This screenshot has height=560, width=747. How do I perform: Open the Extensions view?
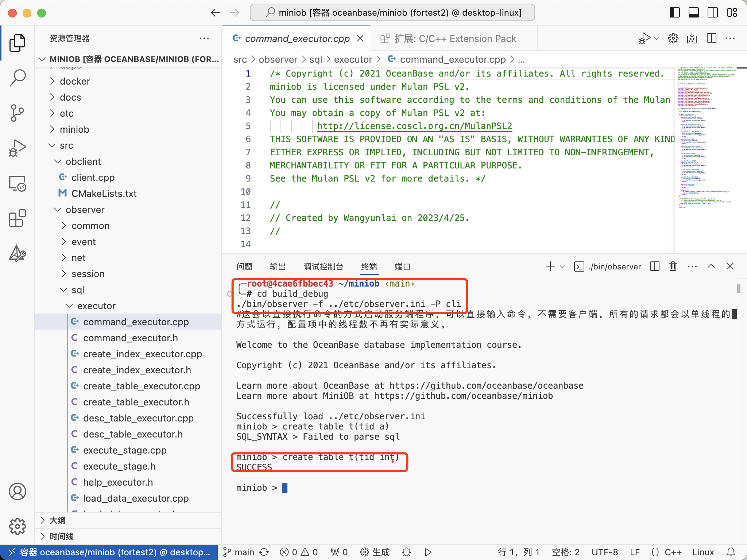[17, 219]
